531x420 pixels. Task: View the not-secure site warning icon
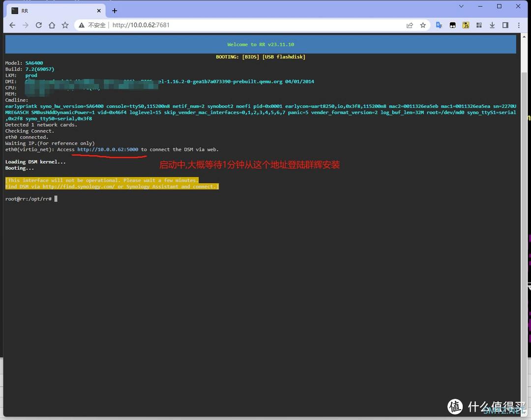82,25
